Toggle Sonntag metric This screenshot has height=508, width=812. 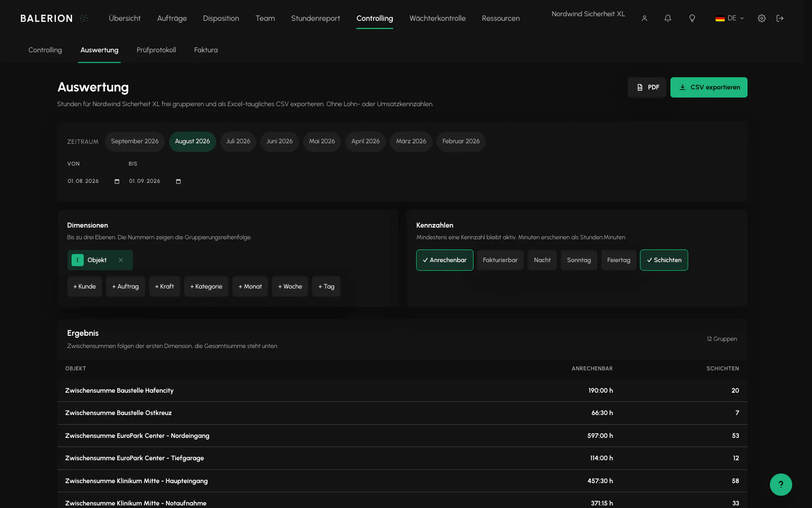(x=579, y=260)
